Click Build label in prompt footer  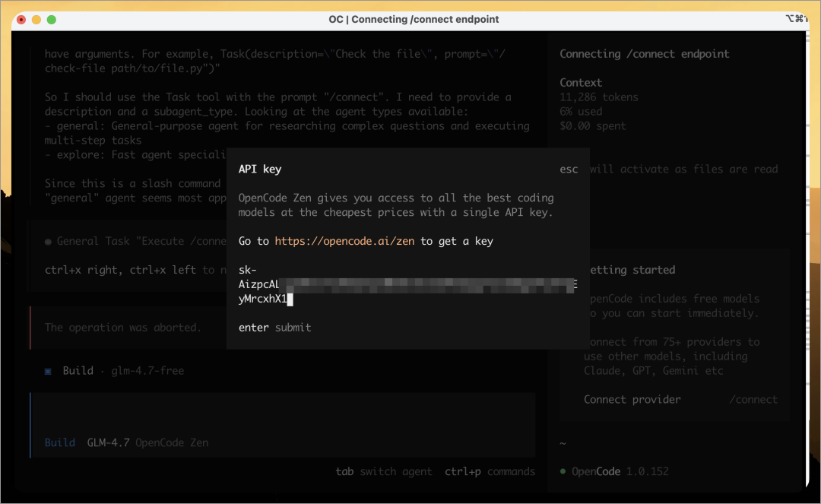click(60, 442)
